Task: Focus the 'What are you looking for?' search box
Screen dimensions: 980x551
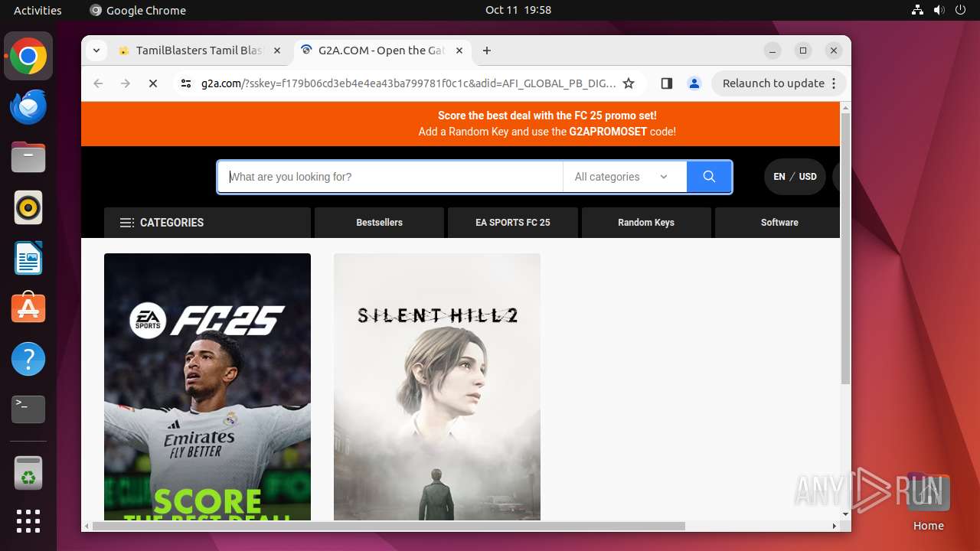Action: pyautogui.click(x=390, y=177)
